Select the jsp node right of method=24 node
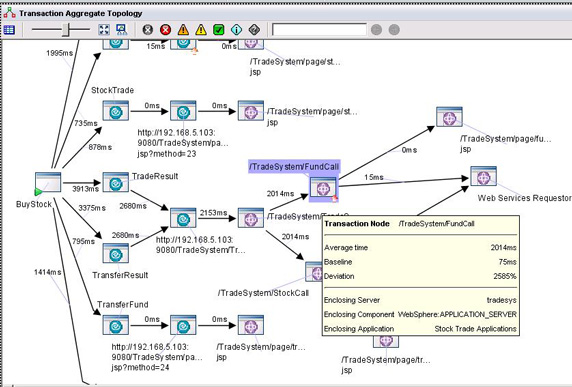The width and height of the screenshot is (572, 387). point(251,325)
